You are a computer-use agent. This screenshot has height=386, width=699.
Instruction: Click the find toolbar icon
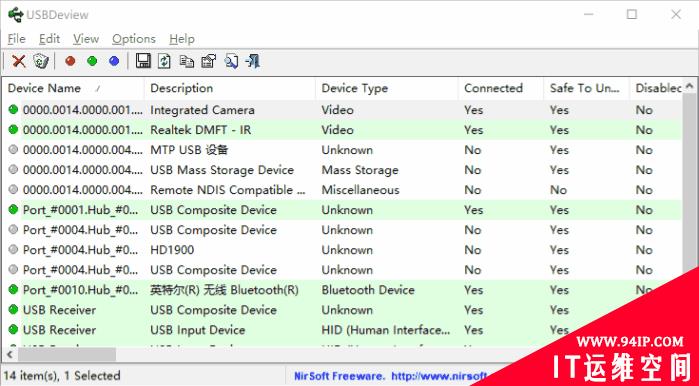pos(231,61)
